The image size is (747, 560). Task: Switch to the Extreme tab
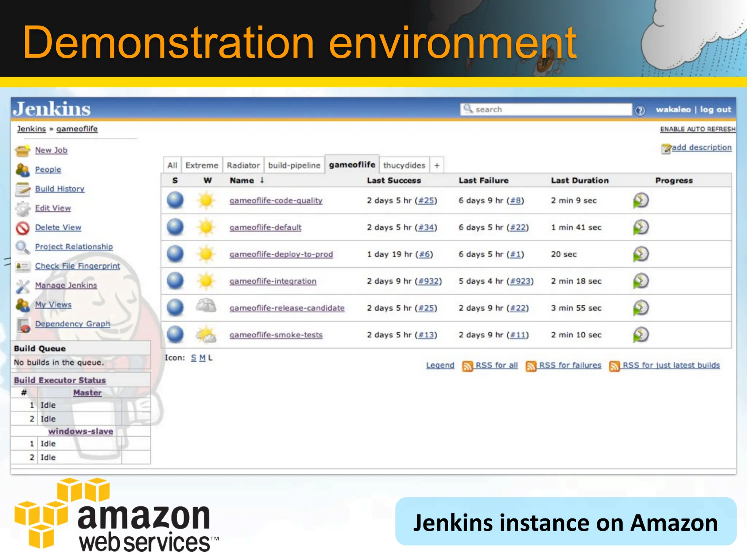tap(202, 166)
